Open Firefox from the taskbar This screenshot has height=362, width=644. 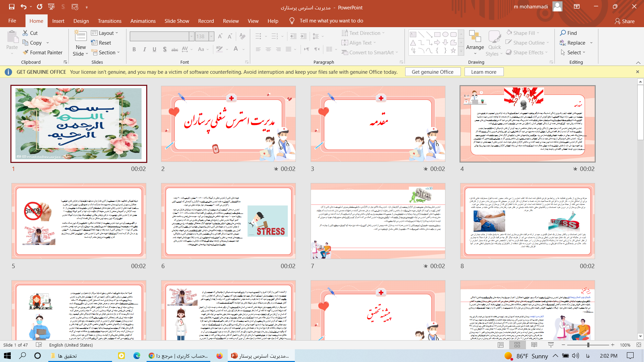pos(219,356)
